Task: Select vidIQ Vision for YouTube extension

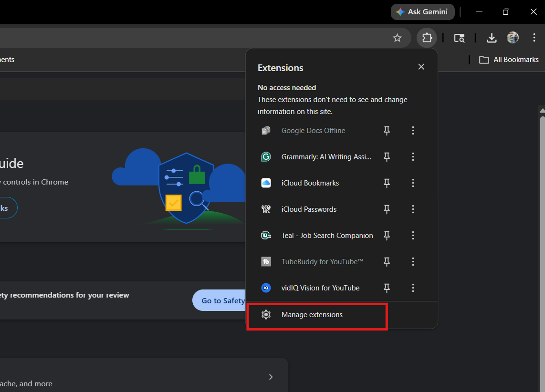Action: [320, 288]
